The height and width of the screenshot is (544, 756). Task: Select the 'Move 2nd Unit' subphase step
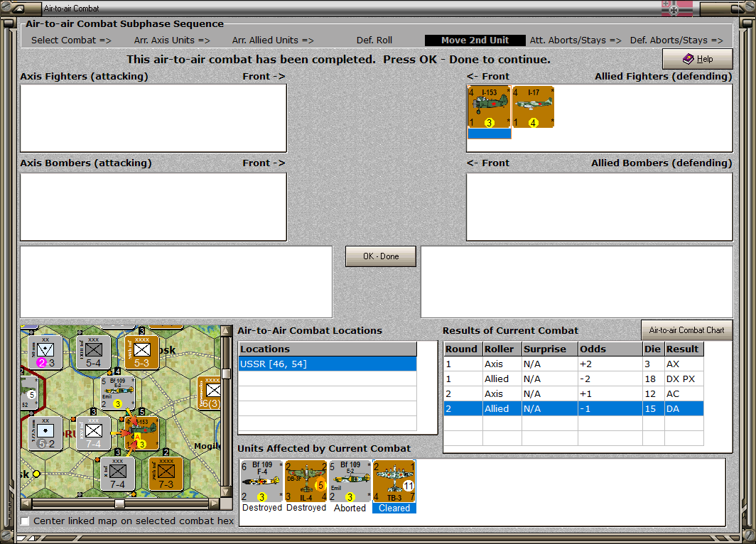pos(475,40)
